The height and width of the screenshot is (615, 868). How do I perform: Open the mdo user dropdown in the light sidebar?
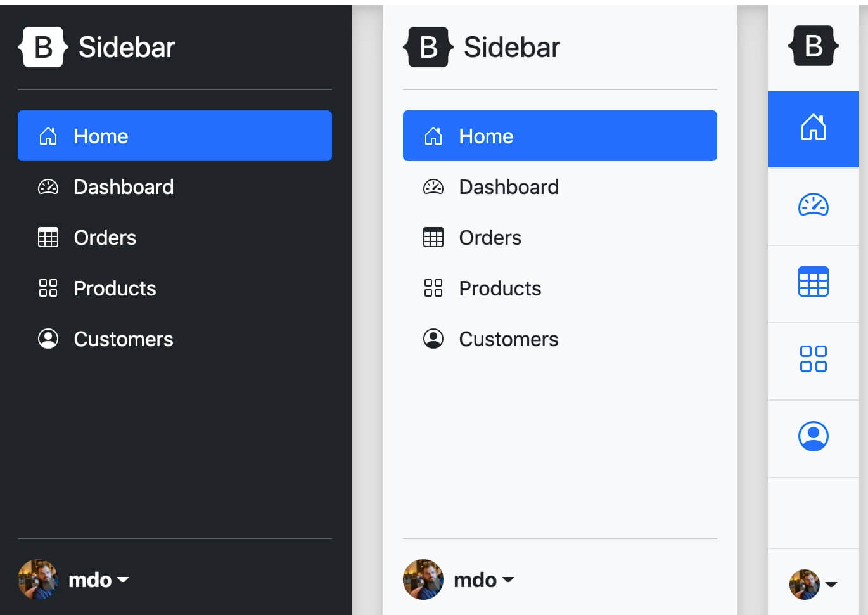(x=484, y=579)
